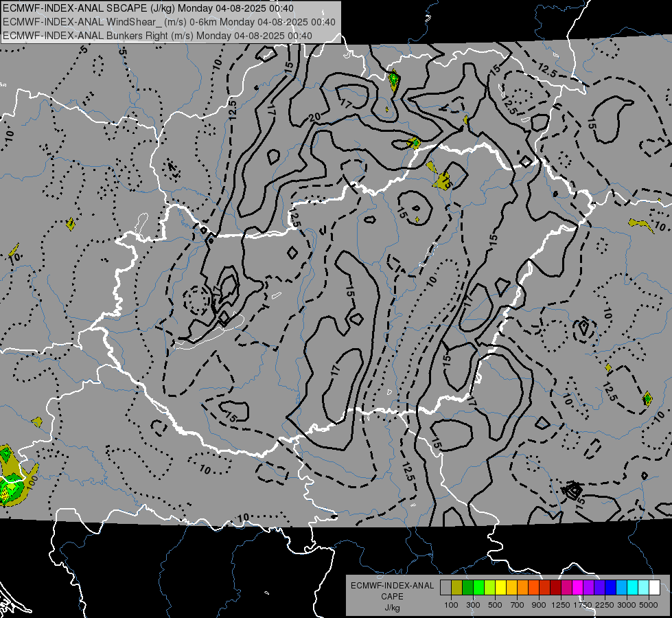
Task: Pick the yellow-green legend swatch
Action: pyautogui.click(x=490, y=588)
